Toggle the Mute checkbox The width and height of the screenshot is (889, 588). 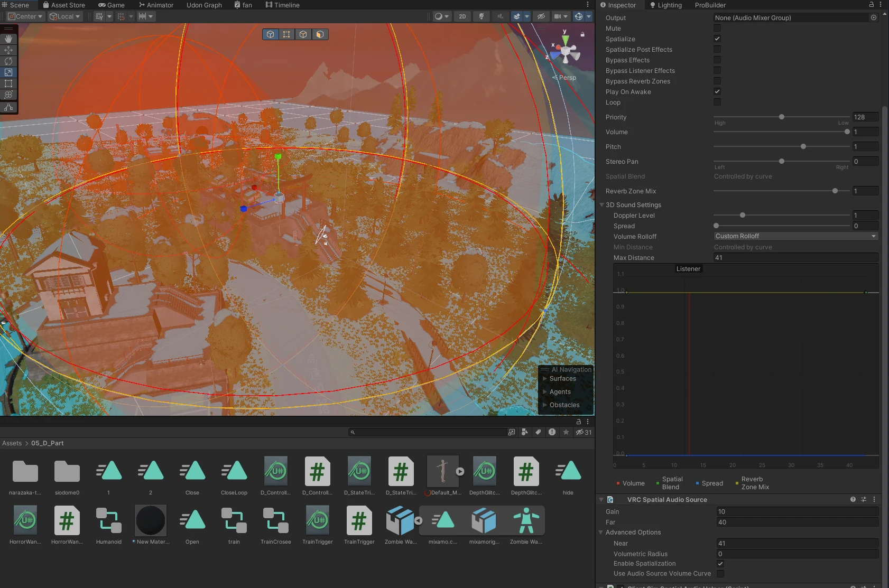coord(717,28)
